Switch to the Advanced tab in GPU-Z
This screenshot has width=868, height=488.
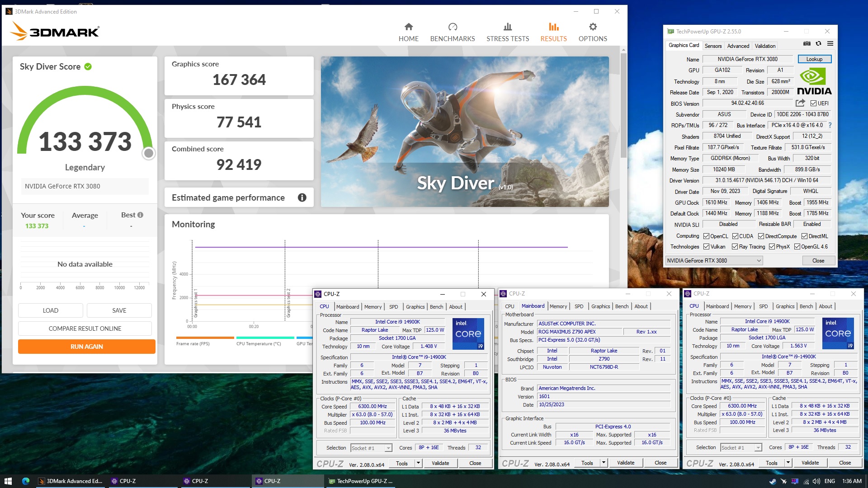click(738, 46)
